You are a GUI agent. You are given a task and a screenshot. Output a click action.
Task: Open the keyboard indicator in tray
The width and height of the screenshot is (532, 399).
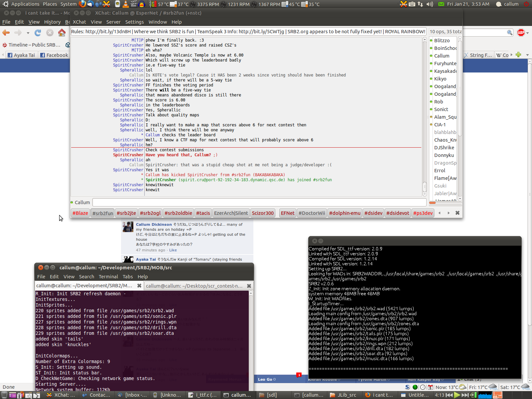pyautogui.click(x=412, y=4)
